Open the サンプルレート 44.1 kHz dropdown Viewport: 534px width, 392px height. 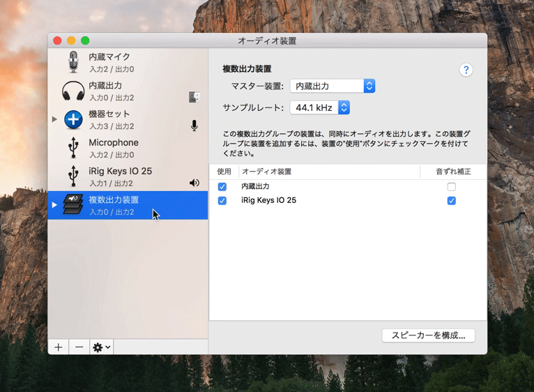(320, 107)
